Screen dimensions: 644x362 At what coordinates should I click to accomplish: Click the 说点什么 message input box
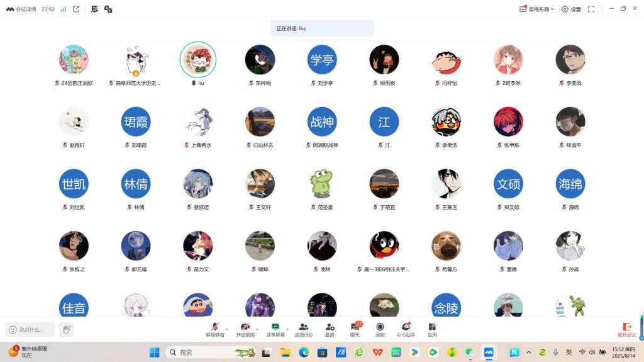click(31, 329)
